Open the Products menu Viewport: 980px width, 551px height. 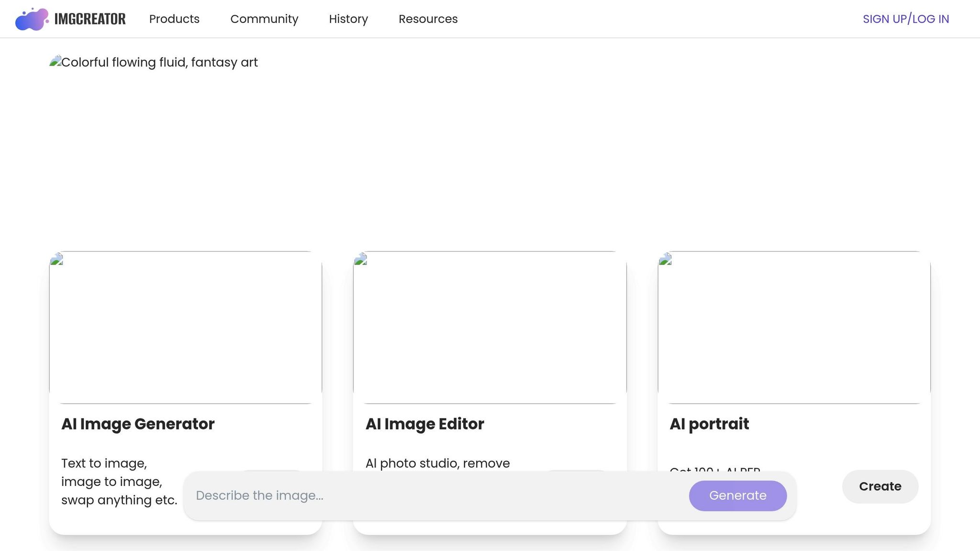174,19
